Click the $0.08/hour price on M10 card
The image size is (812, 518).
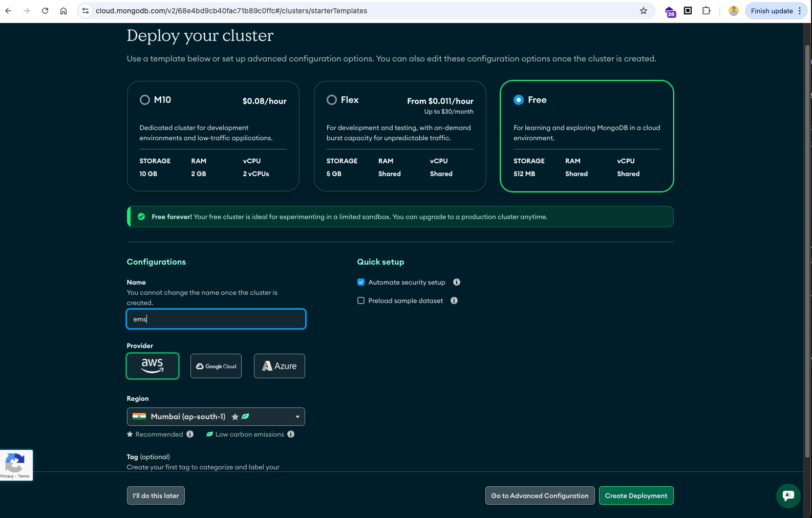265,101
